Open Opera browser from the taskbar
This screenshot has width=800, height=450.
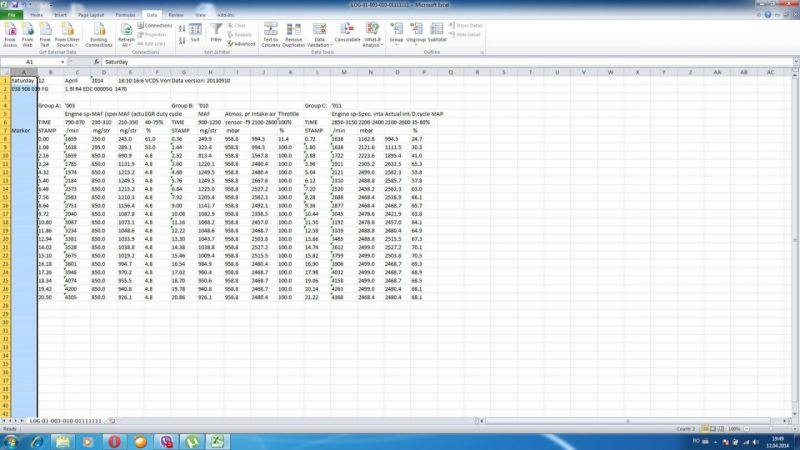(115, 441)
